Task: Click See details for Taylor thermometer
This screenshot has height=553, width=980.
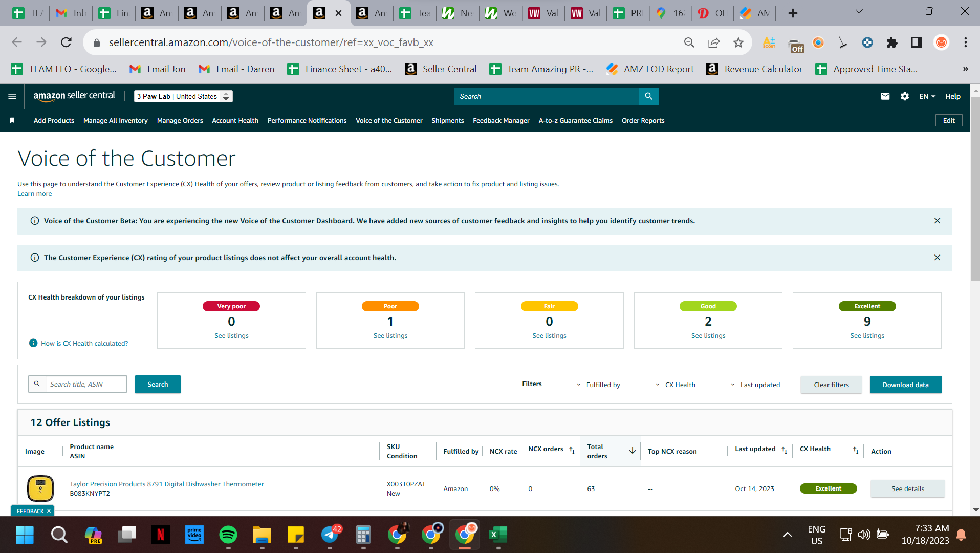Action: [x=907, y=488]
